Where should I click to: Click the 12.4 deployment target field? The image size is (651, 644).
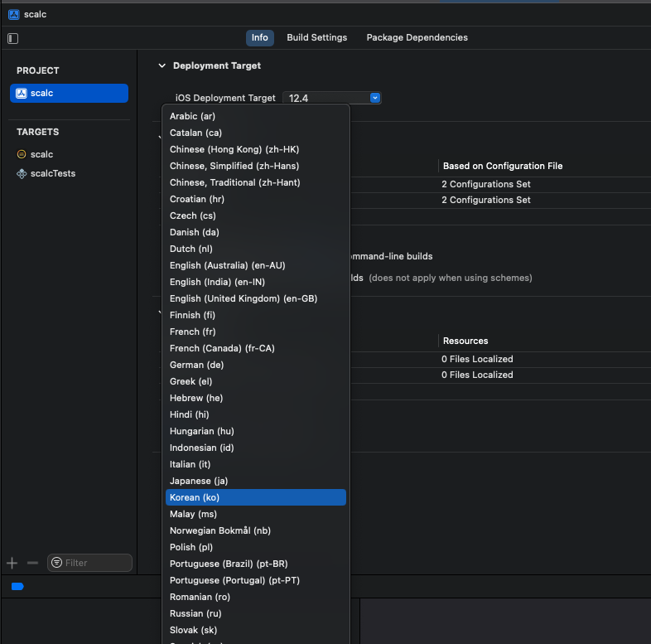tap(332, 98)
